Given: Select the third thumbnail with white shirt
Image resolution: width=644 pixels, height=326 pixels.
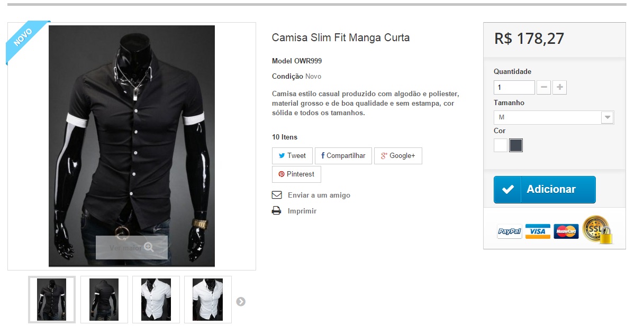Looking at the screenshot, I should click(156, 299).
